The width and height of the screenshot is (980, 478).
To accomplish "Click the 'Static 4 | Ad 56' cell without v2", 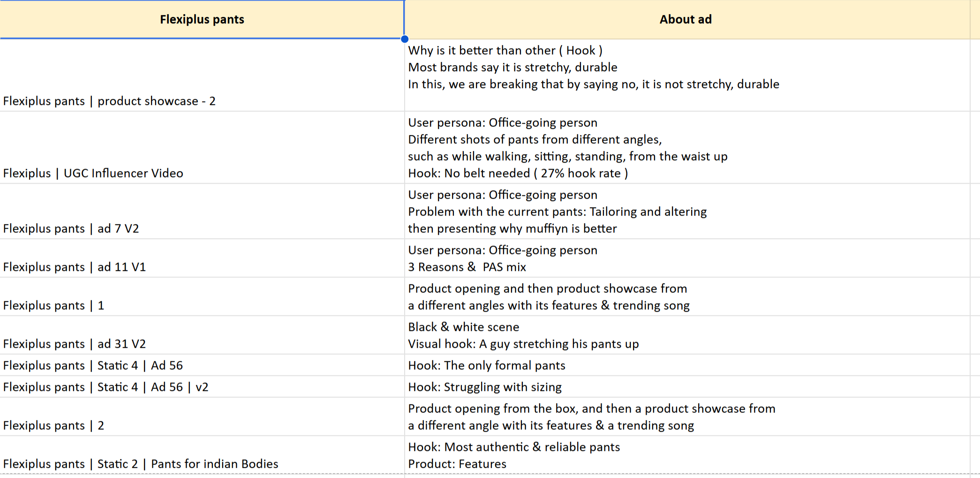I will tap(93, 365).
